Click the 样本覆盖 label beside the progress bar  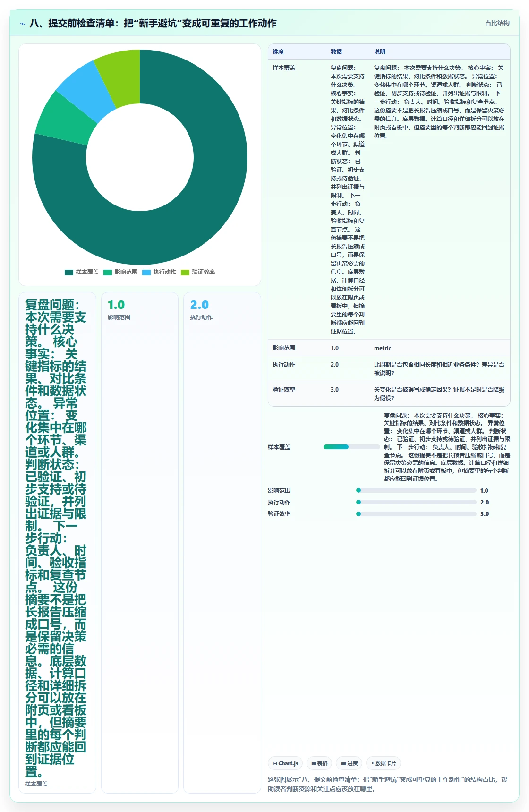279,447
